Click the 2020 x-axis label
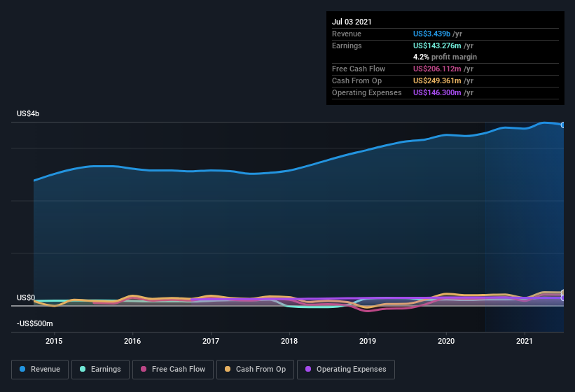Image resolution: width=575 pixels, height=392 pixels. coord(446,341)
